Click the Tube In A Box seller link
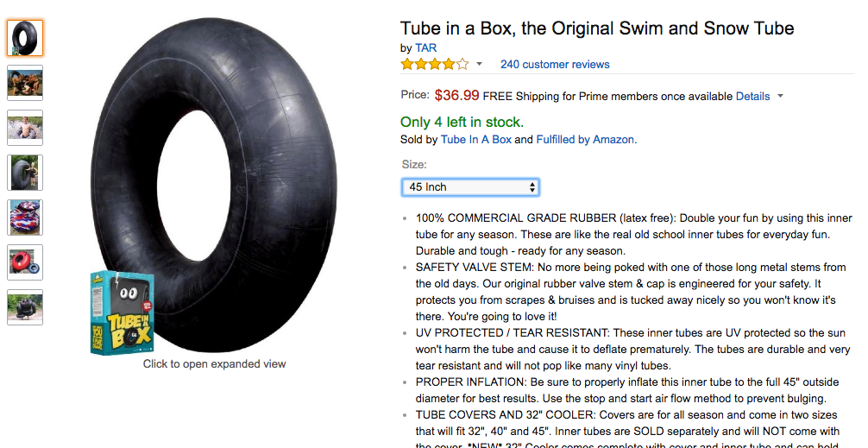The height and width of the screenshot is (448, 868). [x=476, y=140]
